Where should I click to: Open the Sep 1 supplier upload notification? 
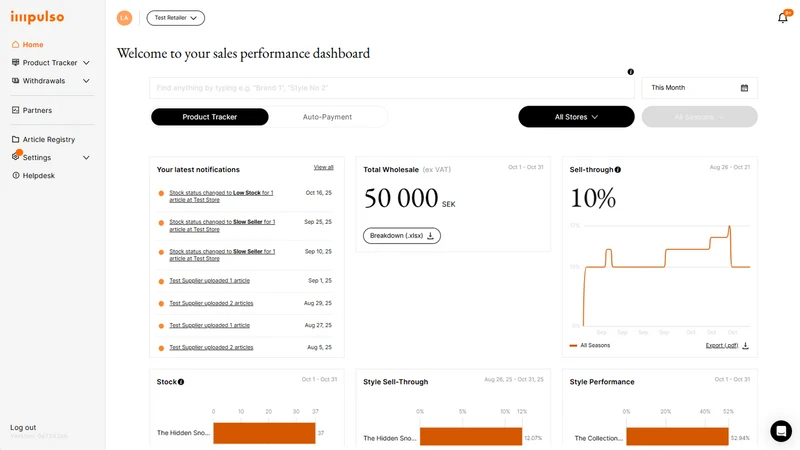click(210, 281)
